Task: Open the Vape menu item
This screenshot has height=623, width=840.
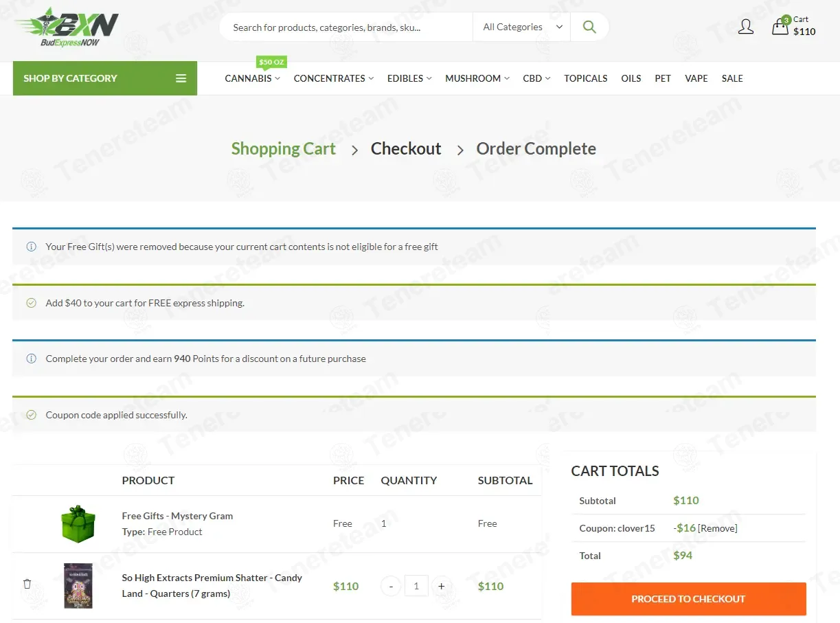Action: click(696, 78)
